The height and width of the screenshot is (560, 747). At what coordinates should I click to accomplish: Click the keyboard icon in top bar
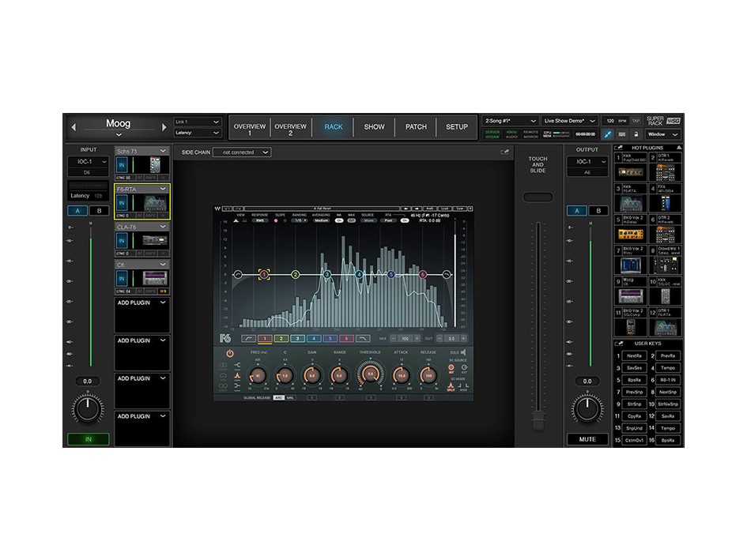621,134
